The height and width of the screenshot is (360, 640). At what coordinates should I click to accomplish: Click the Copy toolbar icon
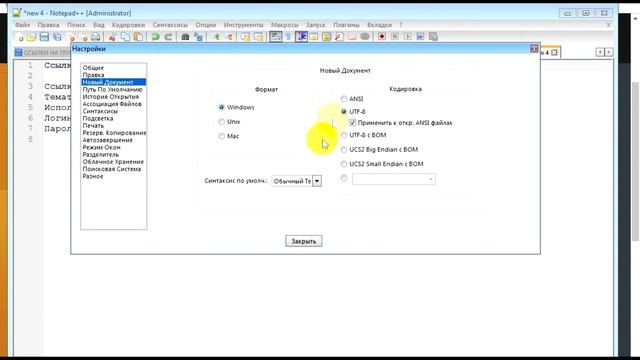pos(125,37)
